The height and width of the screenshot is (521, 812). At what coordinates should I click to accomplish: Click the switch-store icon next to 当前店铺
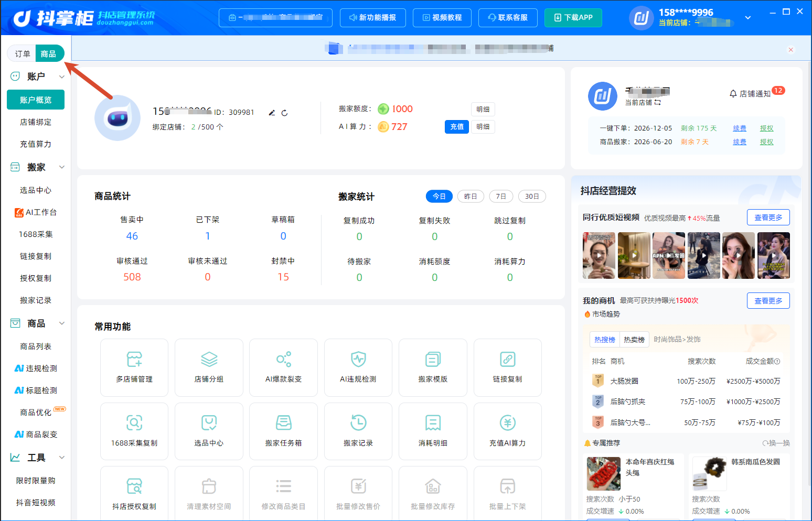pyautogui.click(x=657, y=103)
